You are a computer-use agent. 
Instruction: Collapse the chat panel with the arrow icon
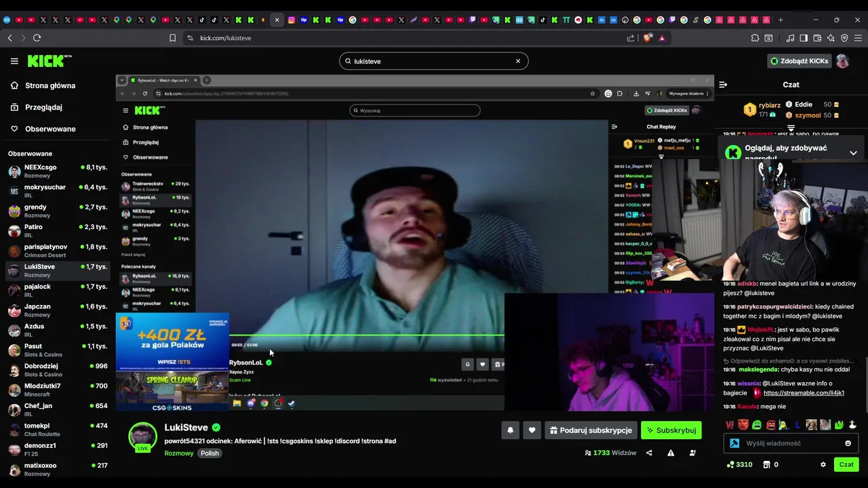pyautogui.click(x=723, y=85)
